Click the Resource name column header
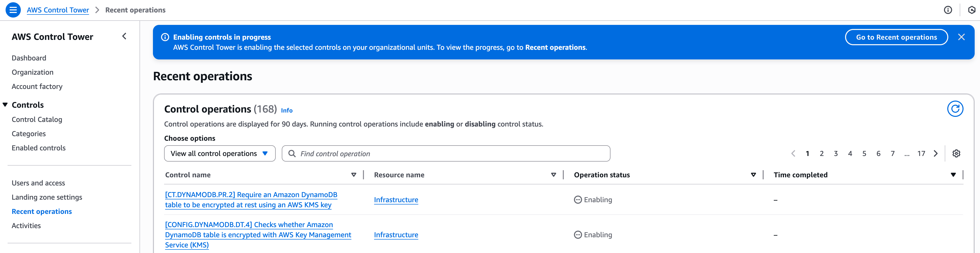 [x=399, y=175]
